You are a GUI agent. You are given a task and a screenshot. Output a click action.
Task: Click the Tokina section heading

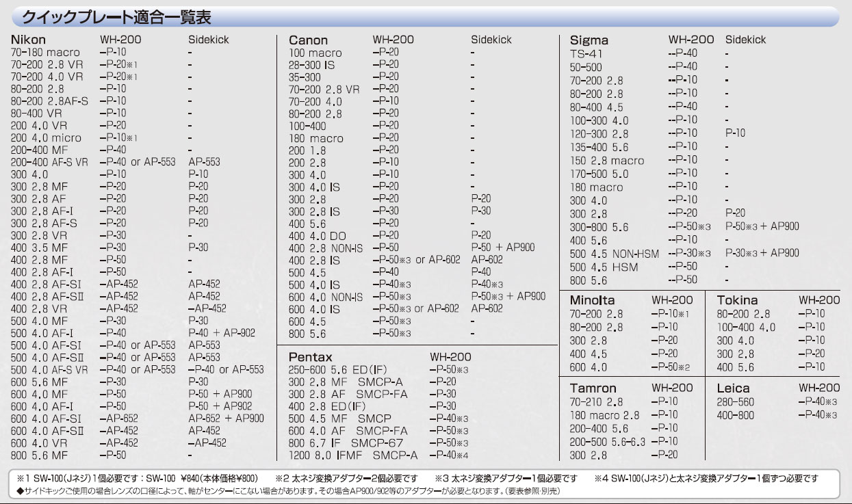pyautogui.click(x=737, y=300)
